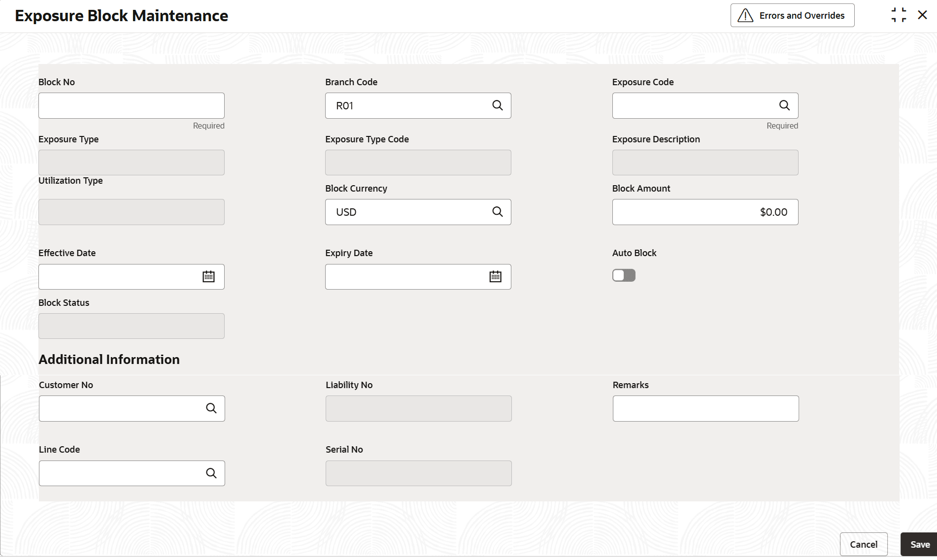Collapse the screen using the minimize-view icon

pyautogui.click(x=899, y=15)
